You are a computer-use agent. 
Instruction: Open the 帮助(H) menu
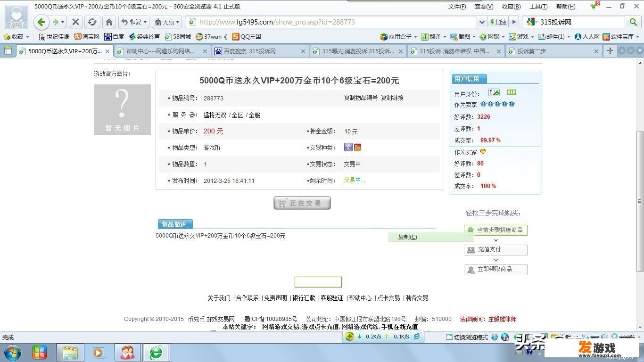[566, 6]
